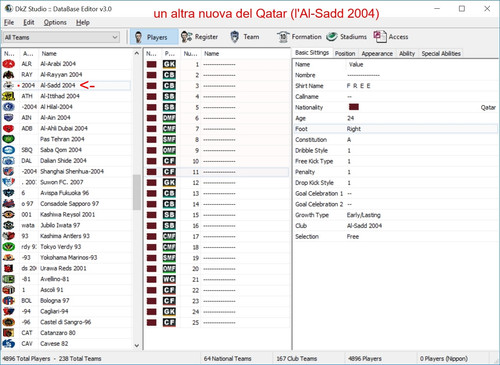
Task: Select the Al-Rayyan 2004 team logo
Action: coord(9,74)
